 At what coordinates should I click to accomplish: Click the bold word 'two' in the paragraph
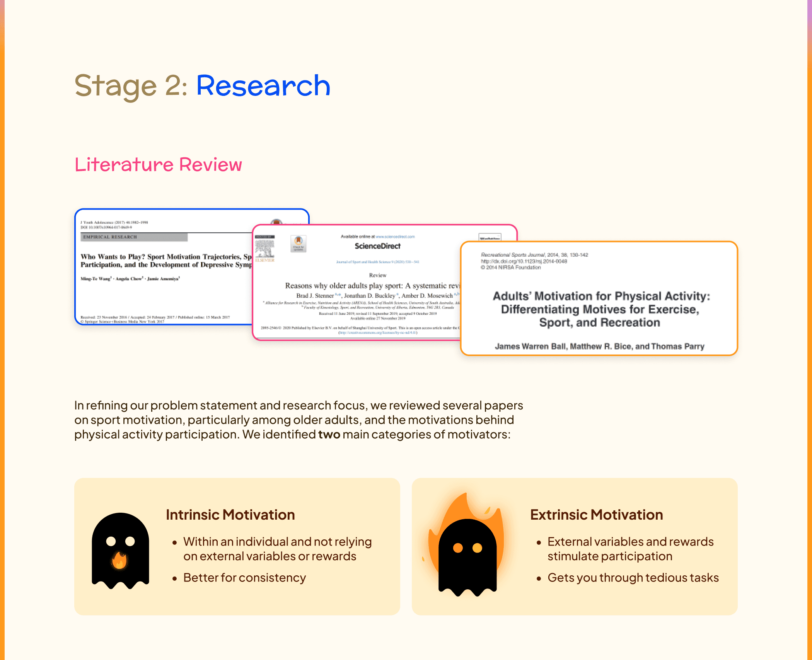point(329,435)
